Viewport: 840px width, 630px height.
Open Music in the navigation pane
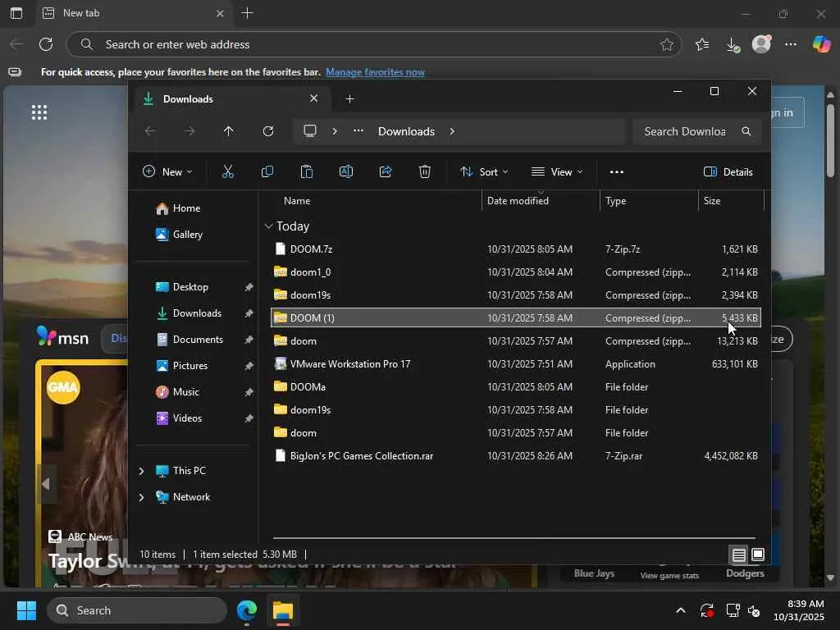186,392
